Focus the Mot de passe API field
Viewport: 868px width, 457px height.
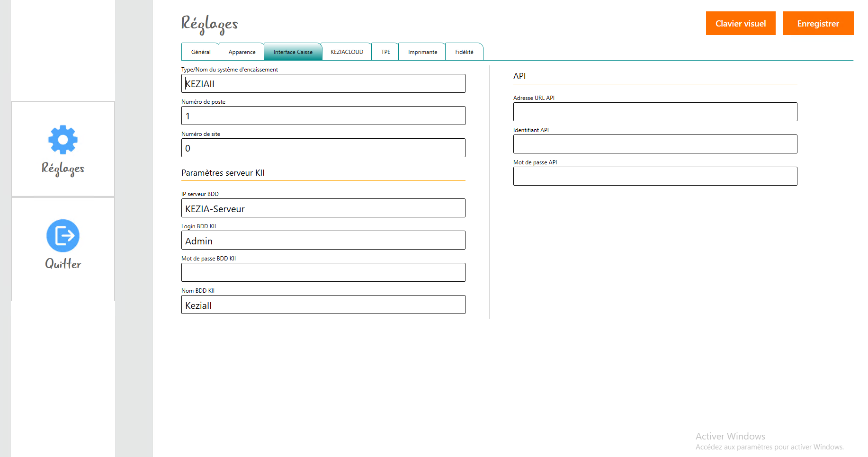(x=655, y=177)
